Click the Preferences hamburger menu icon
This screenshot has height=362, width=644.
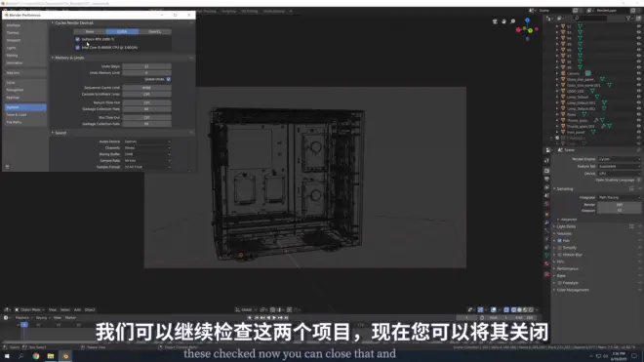click(x=7, y=167)
